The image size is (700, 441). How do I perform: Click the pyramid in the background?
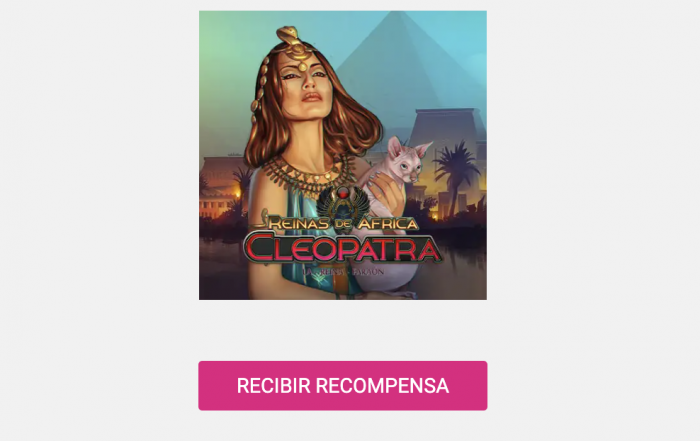pyautogui.click(x=402, y=67)
